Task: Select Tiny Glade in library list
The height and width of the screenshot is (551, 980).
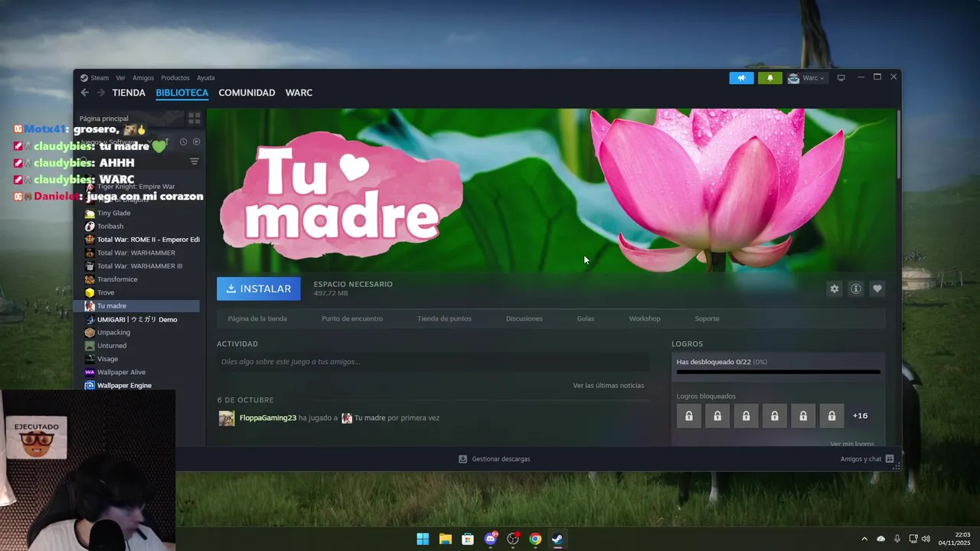Action: coord(113,214)
